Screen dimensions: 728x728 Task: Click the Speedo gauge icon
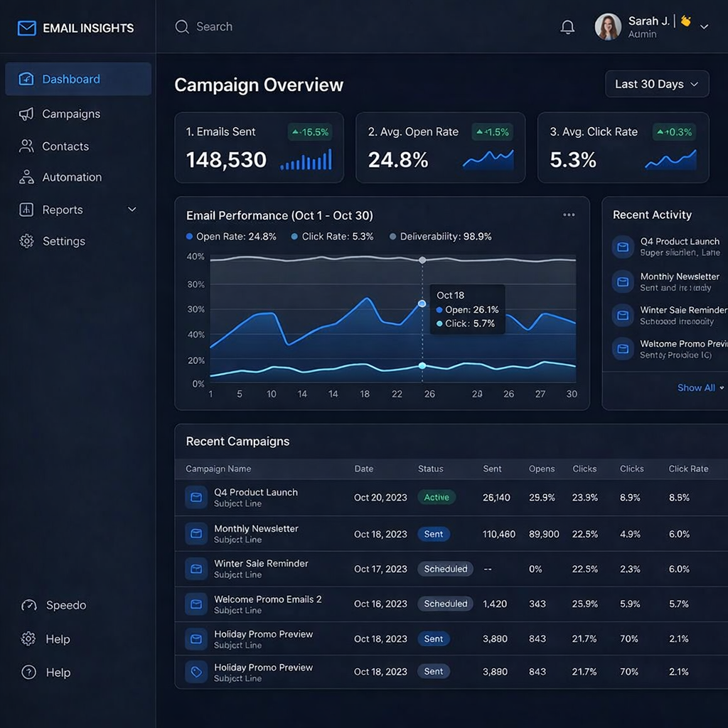click(28, 606)
